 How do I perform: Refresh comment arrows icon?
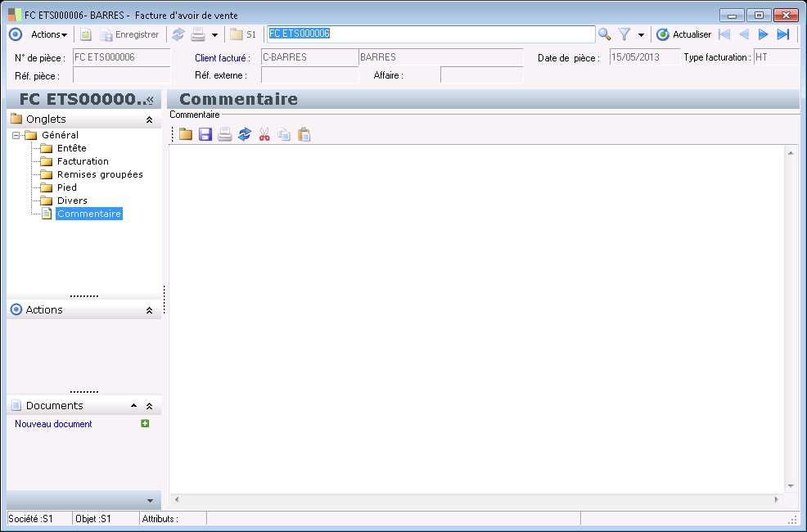tap(245, 135)
